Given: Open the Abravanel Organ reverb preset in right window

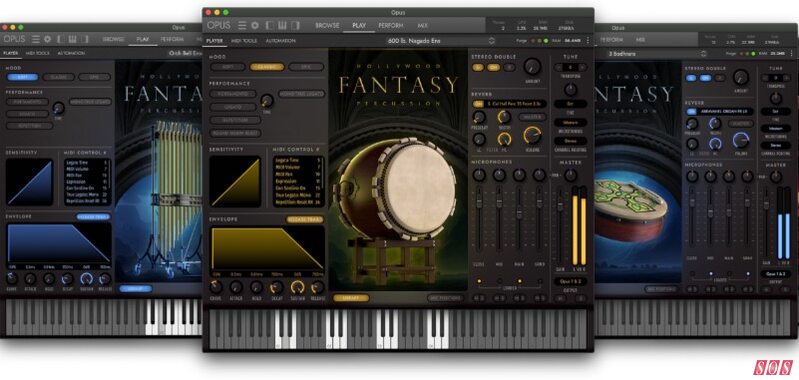Looking at the screenshot, I should (726, 112).
